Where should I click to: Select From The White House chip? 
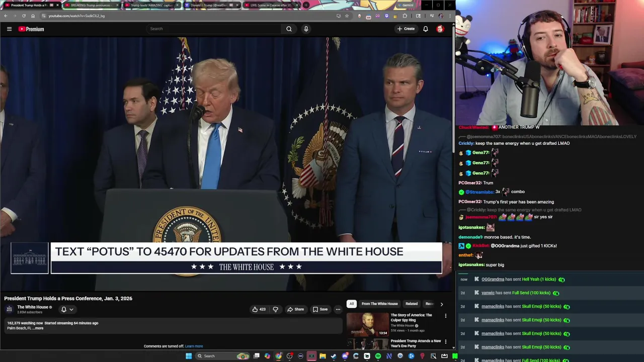[379, 304]
